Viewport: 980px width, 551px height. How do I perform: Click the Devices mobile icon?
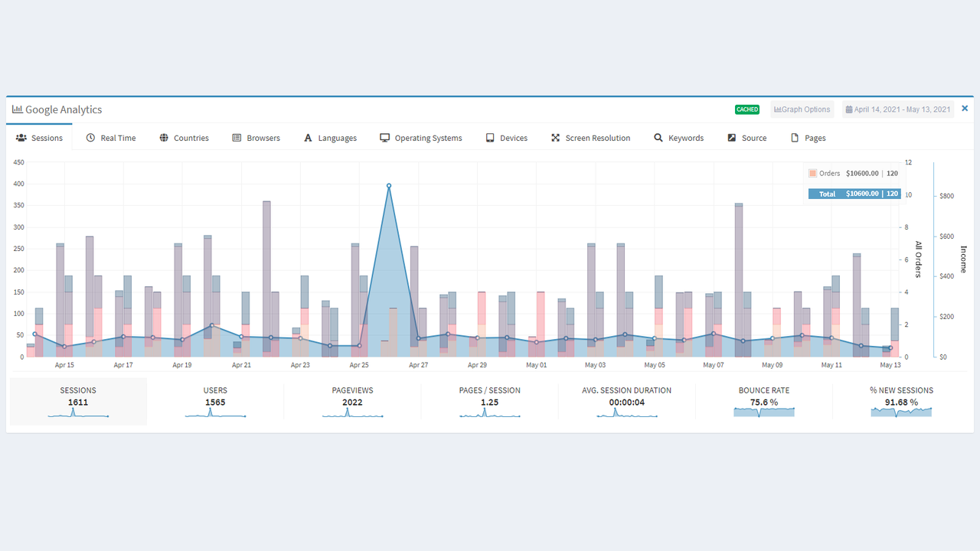489,137
